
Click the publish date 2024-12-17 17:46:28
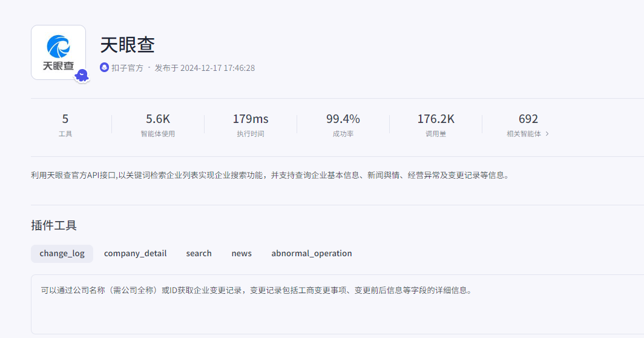[x=218, y=68]
